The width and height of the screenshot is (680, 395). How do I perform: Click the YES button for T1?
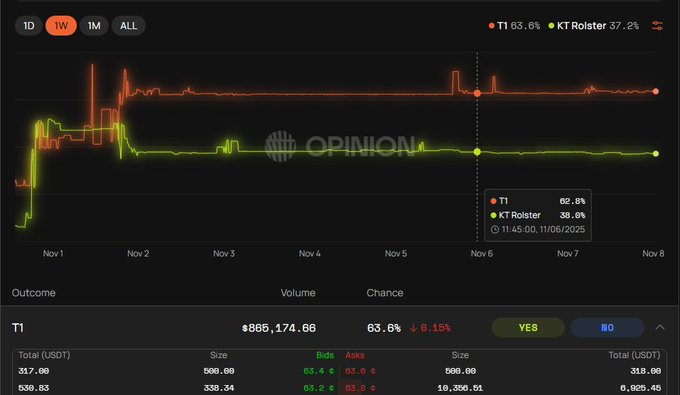(528, 328)
